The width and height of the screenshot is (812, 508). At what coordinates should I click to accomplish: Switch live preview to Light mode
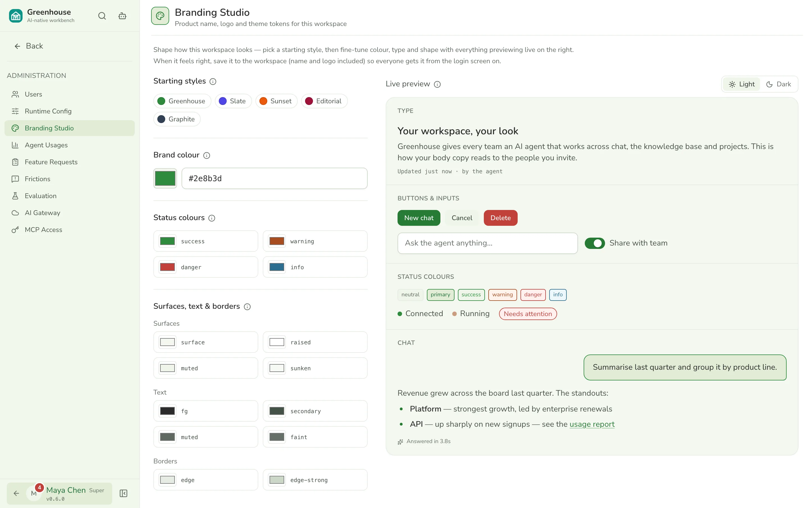click(742, 84)
